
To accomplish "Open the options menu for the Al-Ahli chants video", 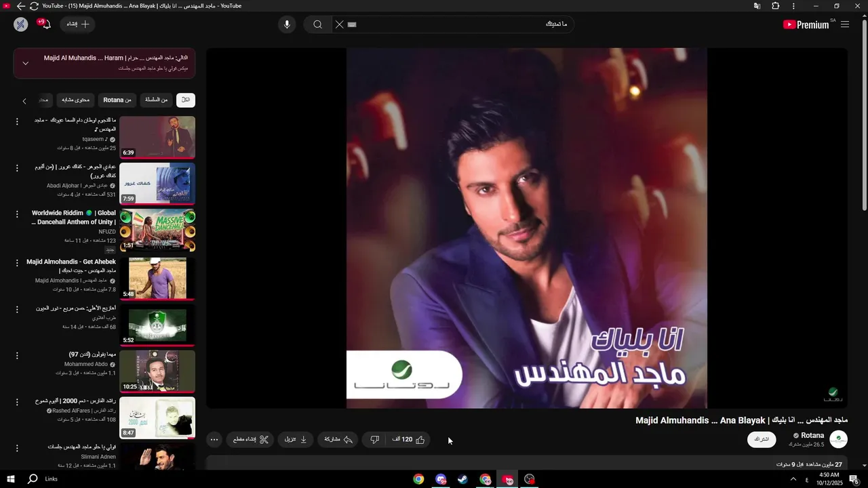I will [17, 309].
